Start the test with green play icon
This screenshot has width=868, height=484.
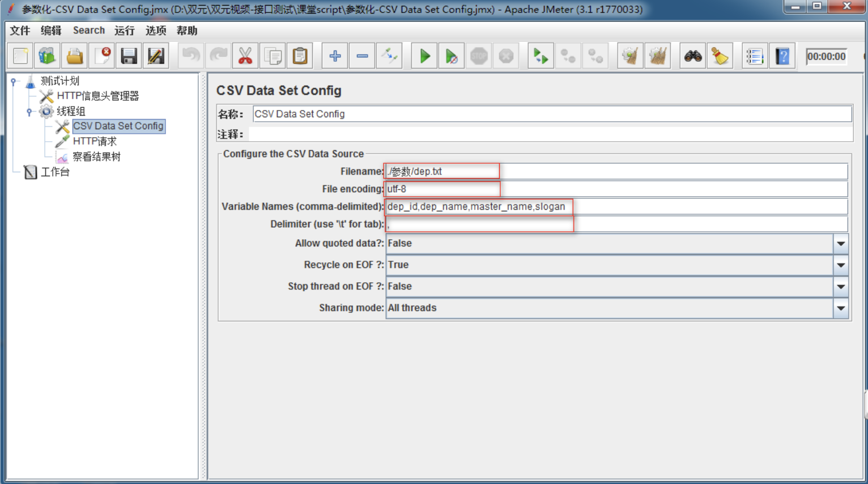[x=424, y=56]
